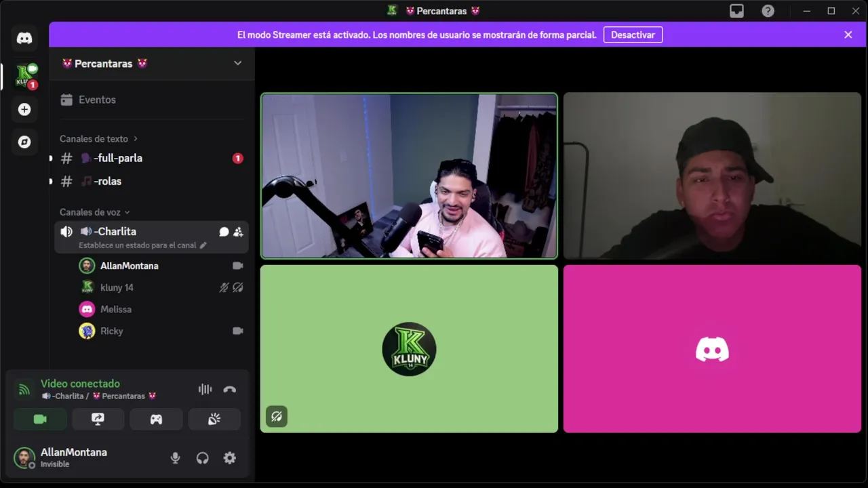Focus the video tile with green border
Viewport: 868px width, 488px height.
click(x=409, y=176)
